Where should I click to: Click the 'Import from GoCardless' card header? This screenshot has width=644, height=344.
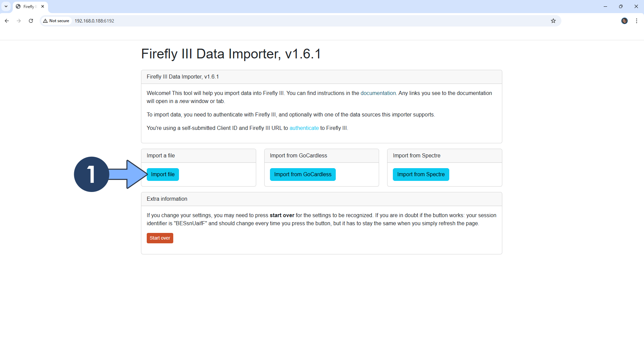[322, 156]
